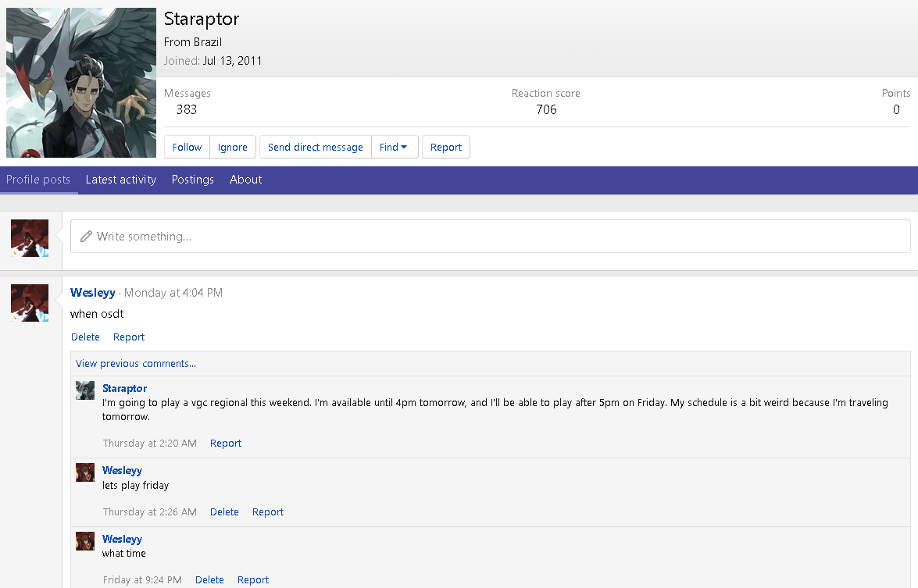Viewport: 918px width, 588px height.
Task: Expand View previous comments
Action: pyautogui.click(x=136, y=363)
